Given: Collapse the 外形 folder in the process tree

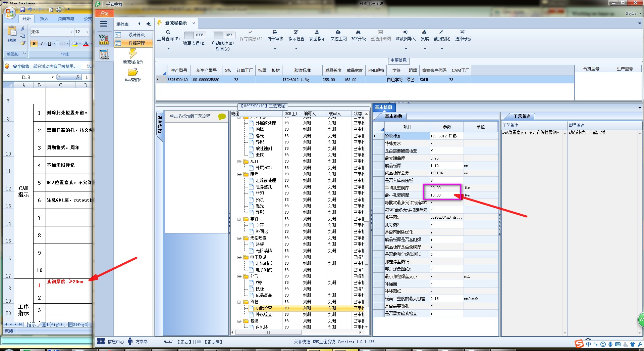Looking at the screenshot, I should click(239, 276).
